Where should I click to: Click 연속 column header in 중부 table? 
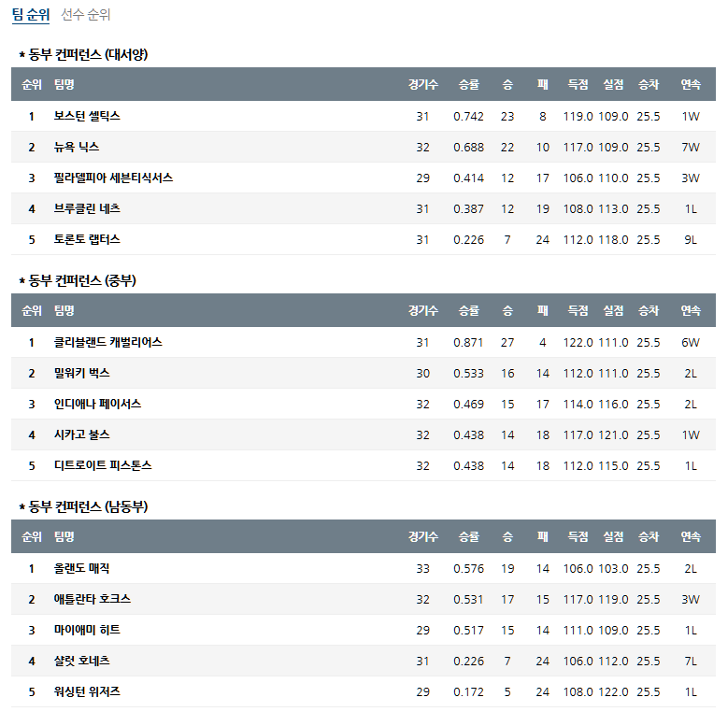[691, 311]
